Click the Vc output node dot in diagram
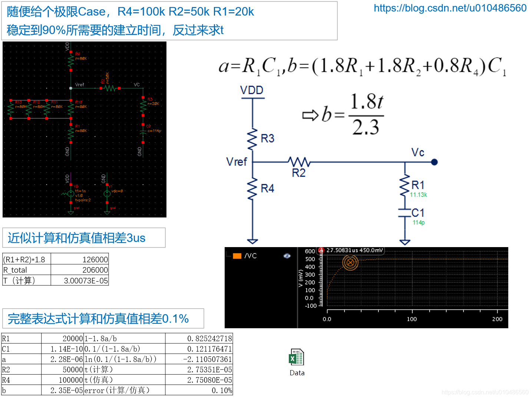Image resolution: width=532 pixels, height=399 pixels. (x=434, y=162)
